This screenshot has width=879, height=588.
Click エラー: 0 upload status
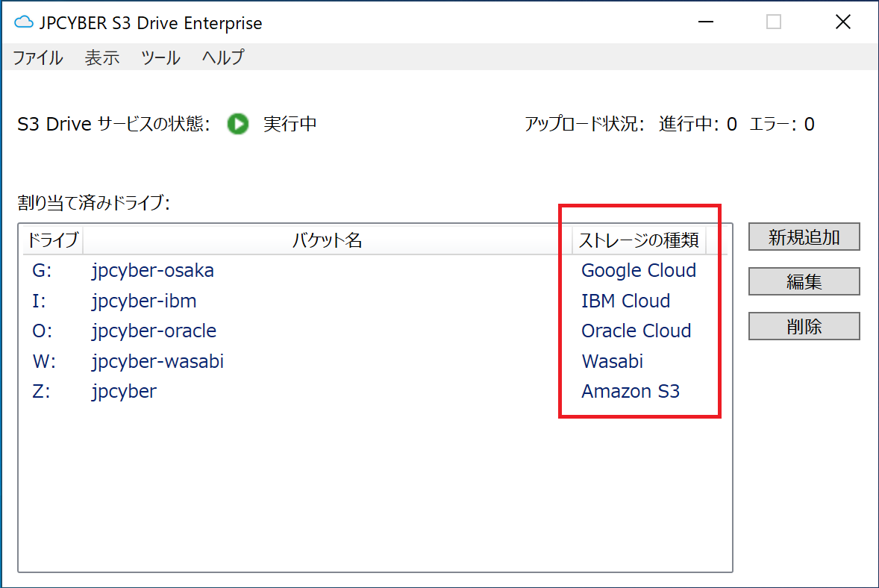[x=782, y=124]
